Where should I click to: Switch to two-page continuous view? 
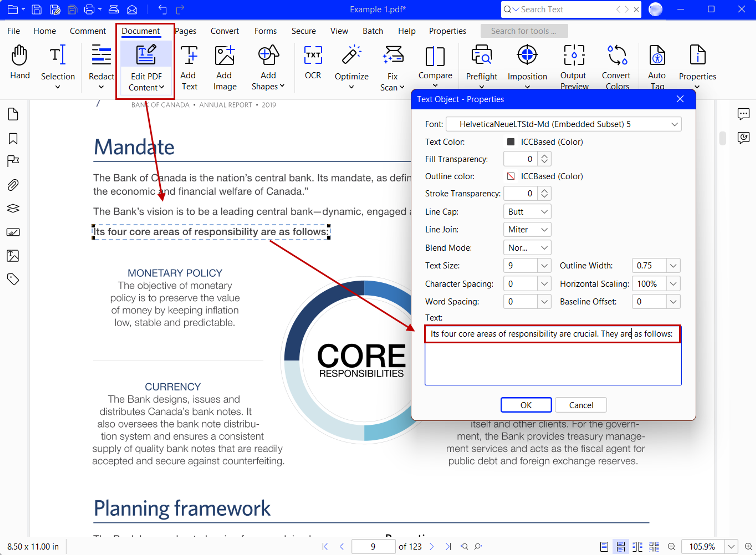click(x=654, y=547)
